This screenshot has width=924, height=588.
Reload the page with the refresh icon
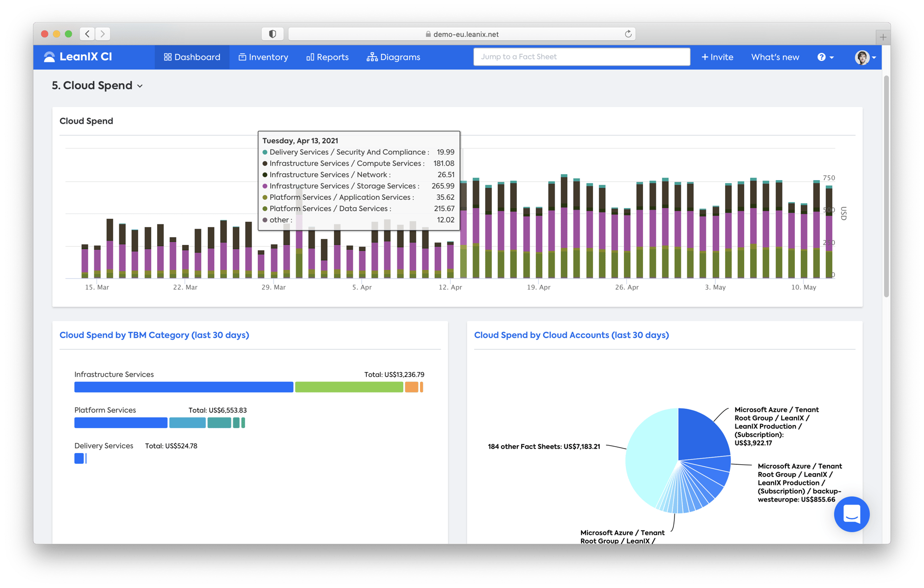627,33
